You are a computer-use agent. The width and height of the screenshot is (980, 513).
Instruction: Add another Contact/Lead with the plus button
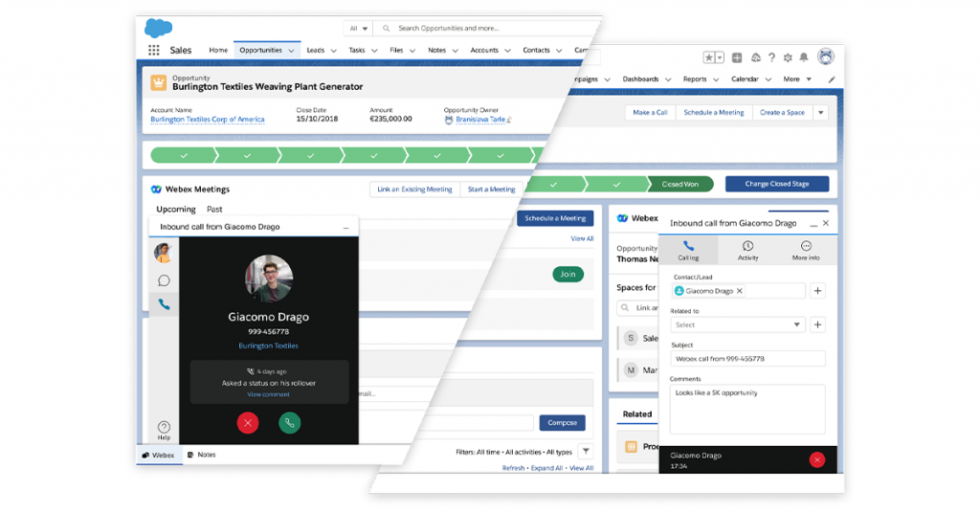(x=817, y=291)
